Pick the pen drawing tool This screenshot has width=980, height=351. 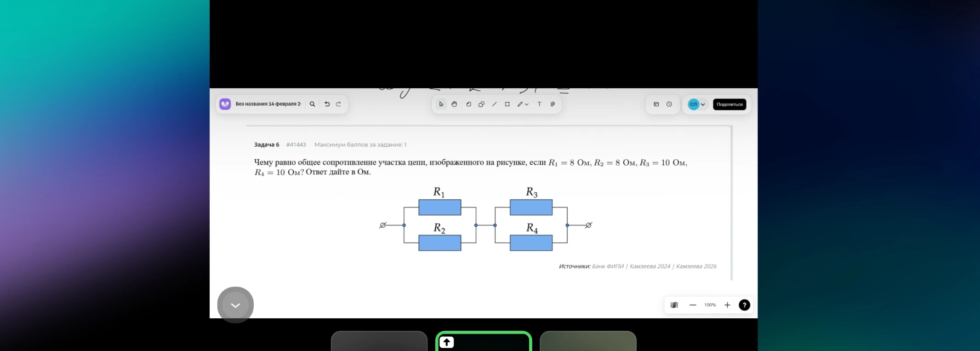tap(520, 104)
